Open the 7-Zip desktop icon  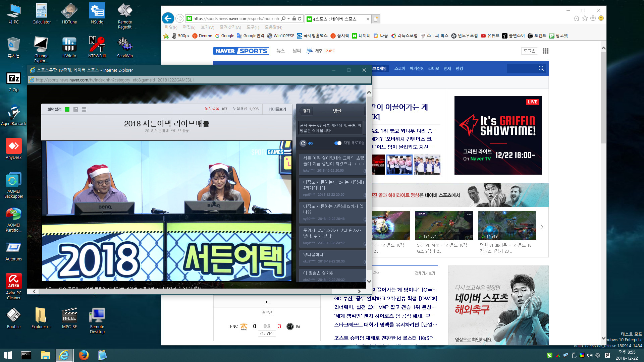pyautogui.click(x=14, y=81)
